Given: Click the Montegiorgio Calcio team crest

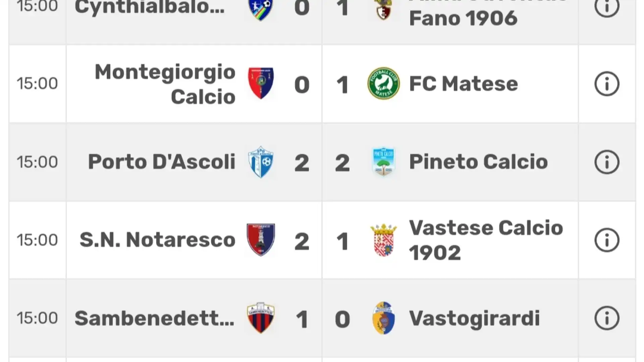Looking at the screenshot, I should (x=261, y=83).
